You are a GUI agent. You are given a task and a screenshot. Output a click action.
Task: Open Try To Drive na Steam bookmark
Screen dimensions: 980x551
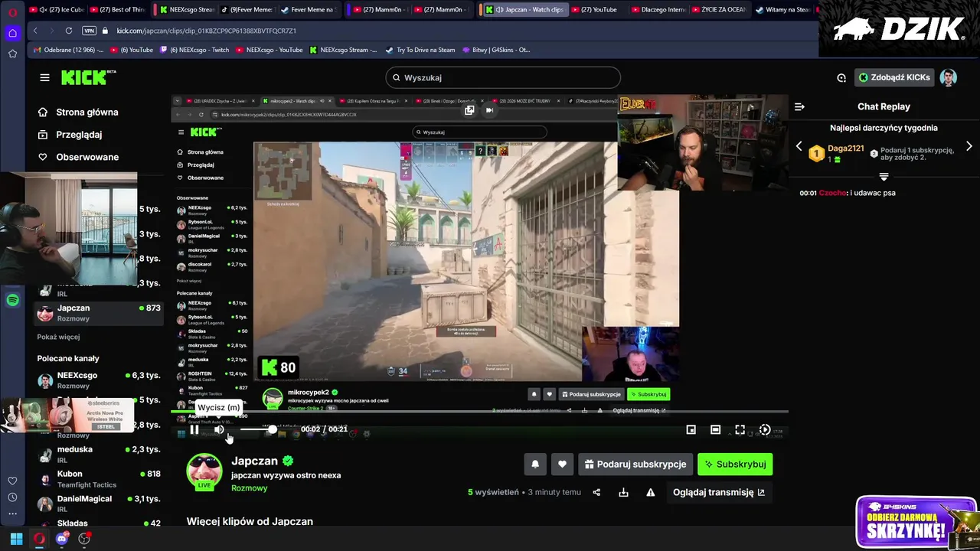click(420, 50)
